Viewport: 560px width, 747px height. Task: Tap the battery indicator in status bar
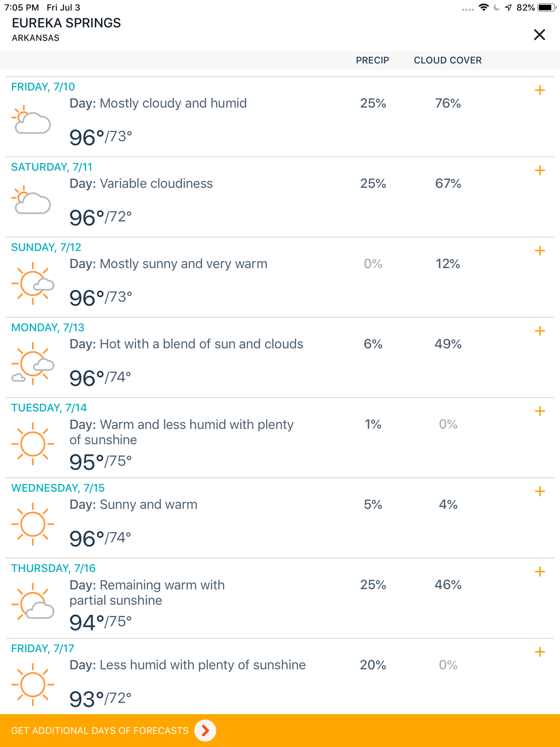[x=547, y=7]
